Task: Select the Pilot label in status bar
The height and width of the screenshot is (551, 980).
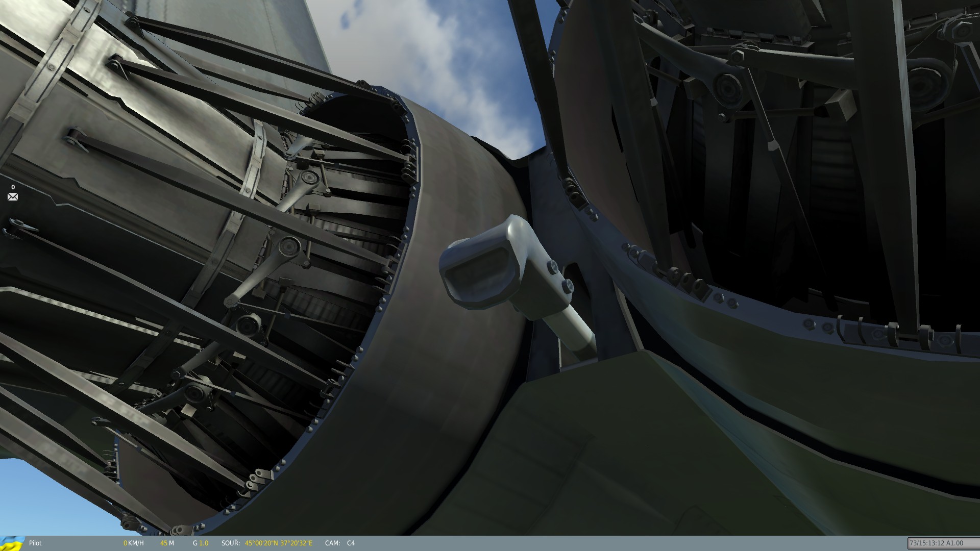Action: click(35, 543)
